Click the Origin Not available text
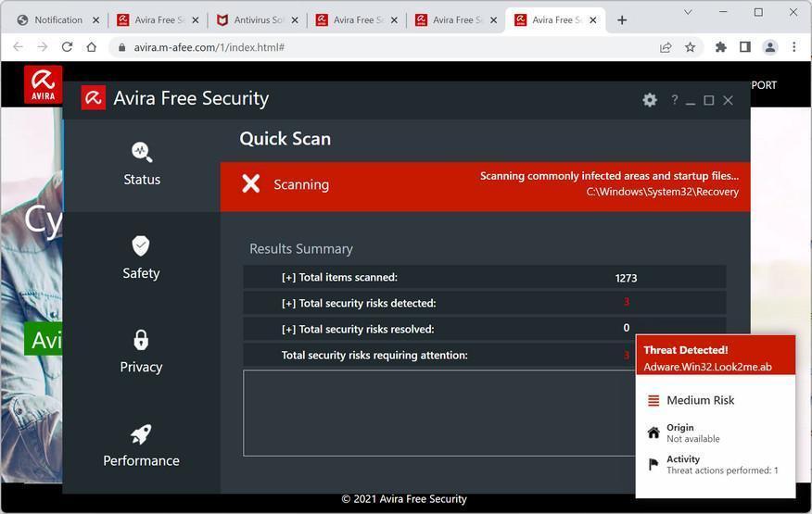 pos(693,439)
